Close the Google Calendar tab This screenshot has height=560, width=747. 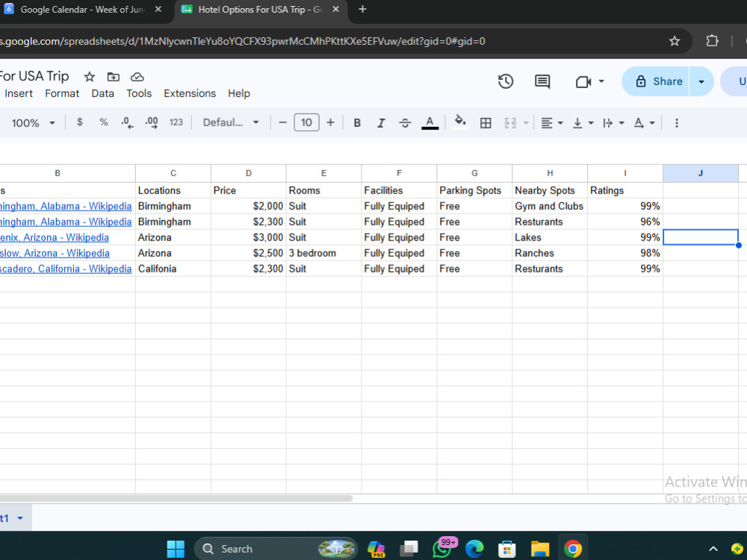click(x=158, y=9)
